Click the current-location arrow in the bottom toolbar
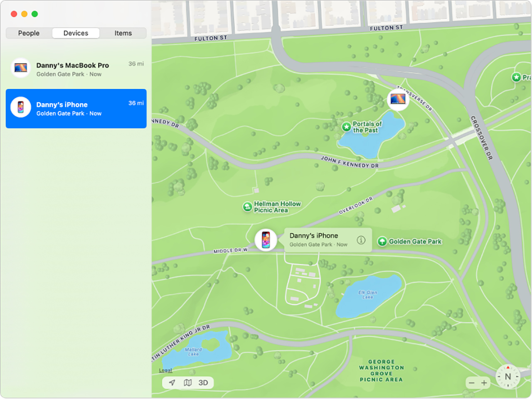 (172, 382)
